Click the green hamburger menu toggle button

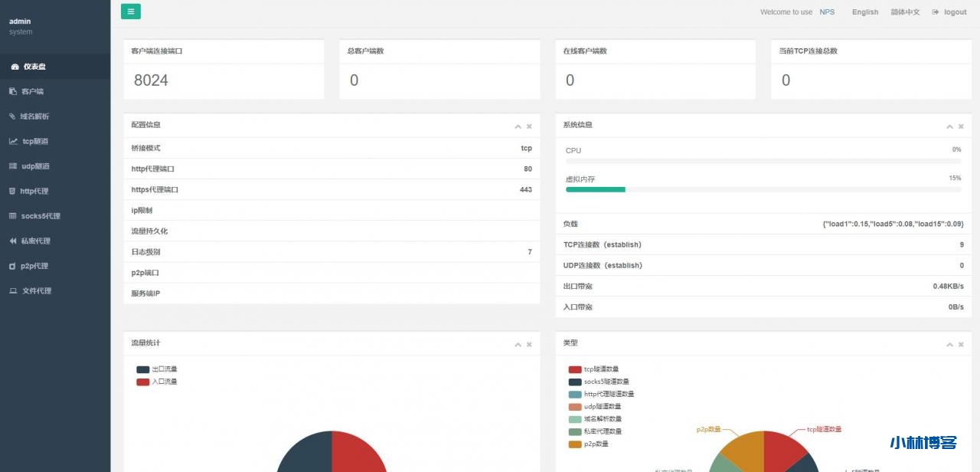pyautogui.click(x=131, y=11)
